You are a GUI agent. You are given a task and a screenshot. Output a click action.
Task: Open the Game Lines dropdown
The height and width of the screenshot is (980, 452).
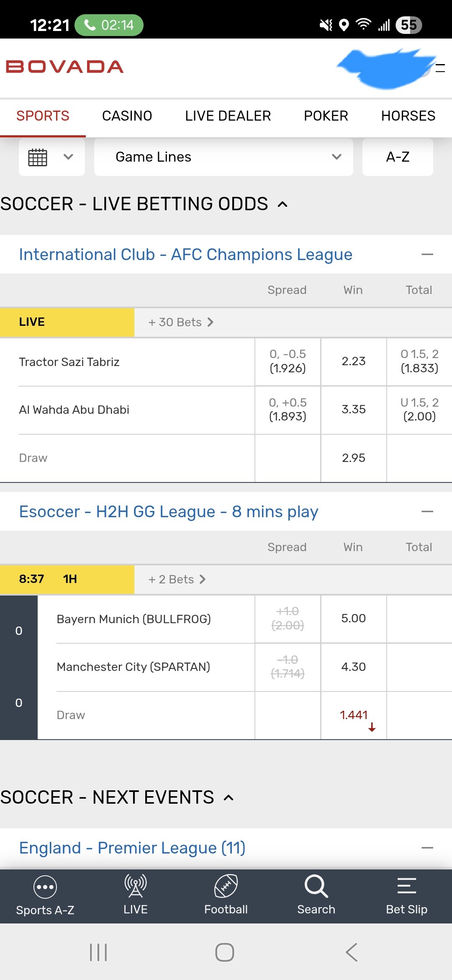click(223, 157)
